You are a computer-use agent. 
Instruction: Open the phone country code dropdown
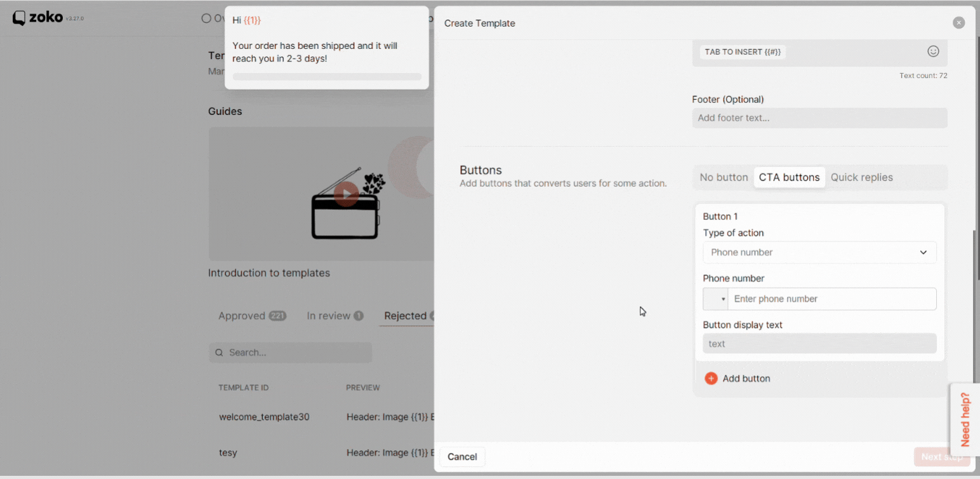(715, 299)
